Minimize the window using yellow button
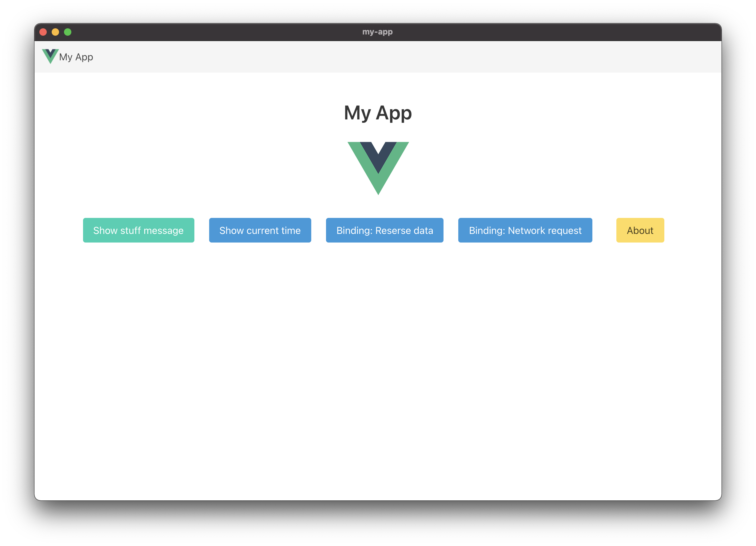This screenshot has height=546, width=756. pos(55,32)
